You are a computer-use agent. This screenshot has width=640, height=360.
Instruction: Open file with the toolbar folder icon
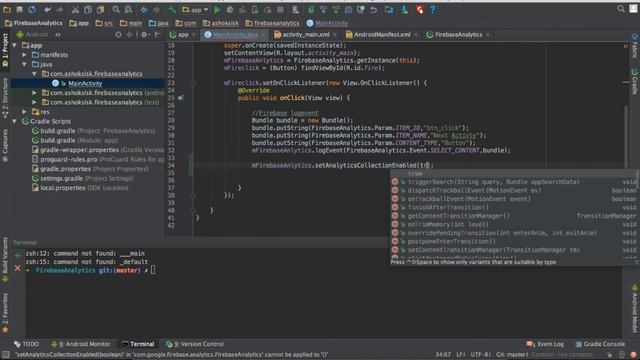pyautogui.click(x=7, y=9)
